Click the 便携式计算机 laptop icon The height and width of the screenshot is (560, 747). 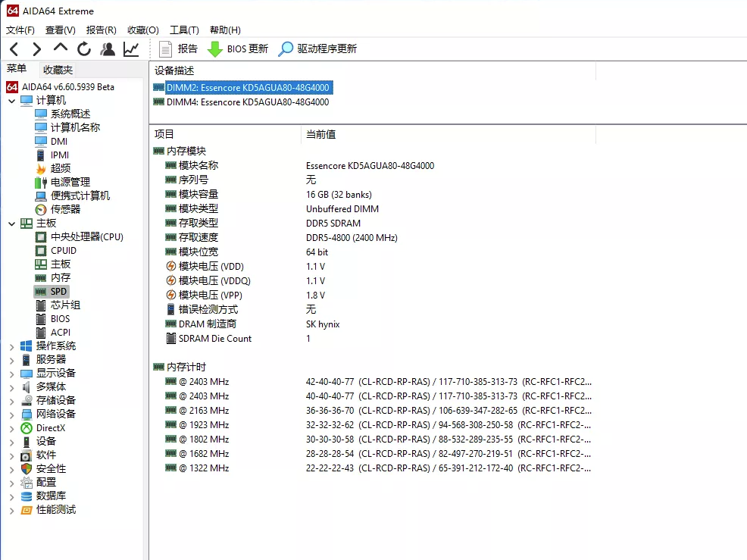(x=41, y=196)
